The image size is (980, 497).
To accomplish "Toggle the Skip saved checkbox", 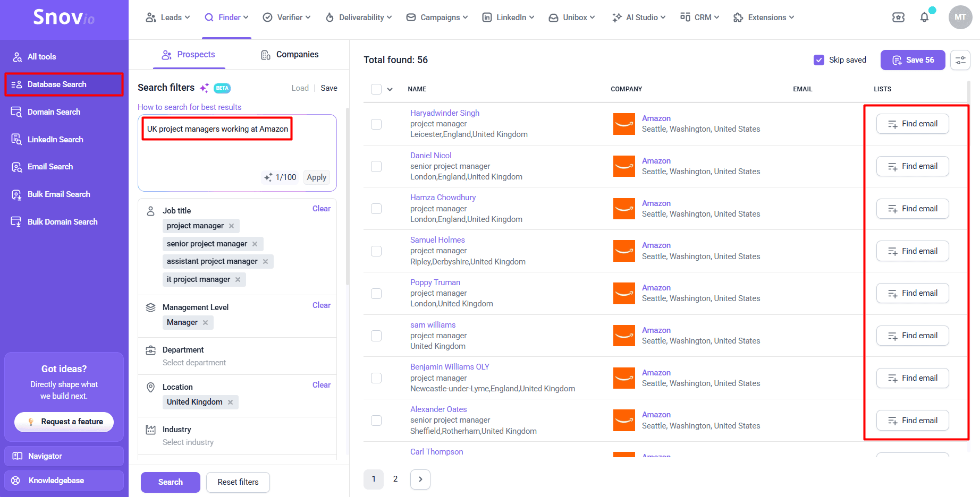I will click(819, 60).
